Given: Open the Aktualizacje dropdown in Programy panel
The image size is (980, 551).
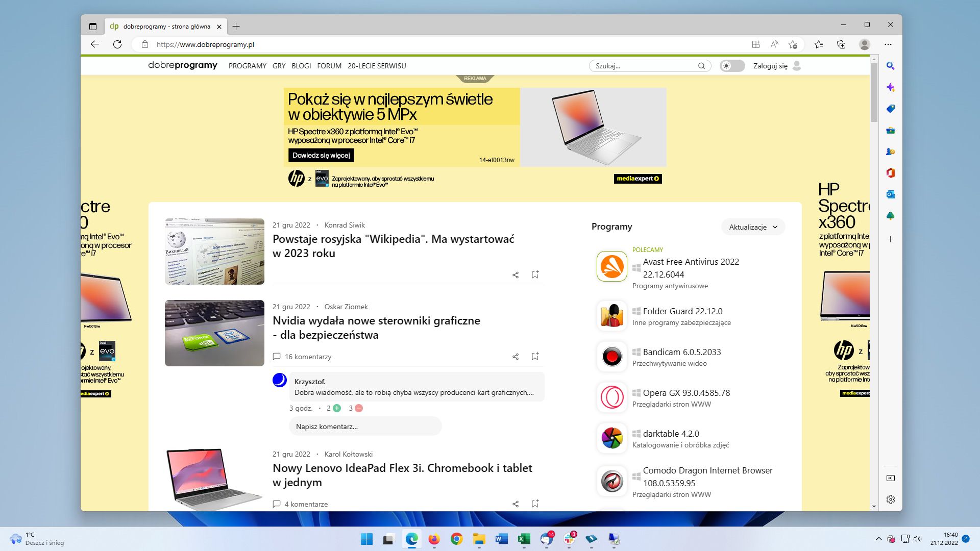Looking at the screenshot, I should 752,227.
